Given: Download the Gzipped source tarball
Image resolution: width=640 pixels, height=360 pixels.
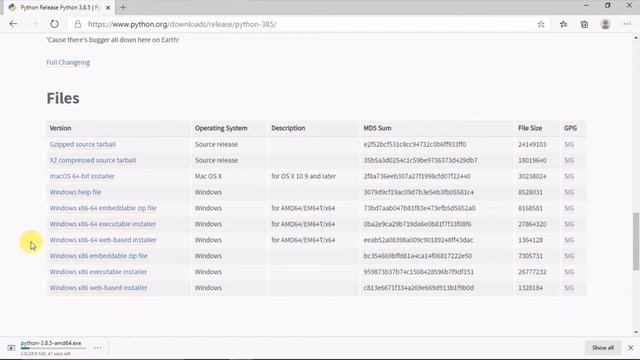Looking at the screenshot, I should point(83,144).
